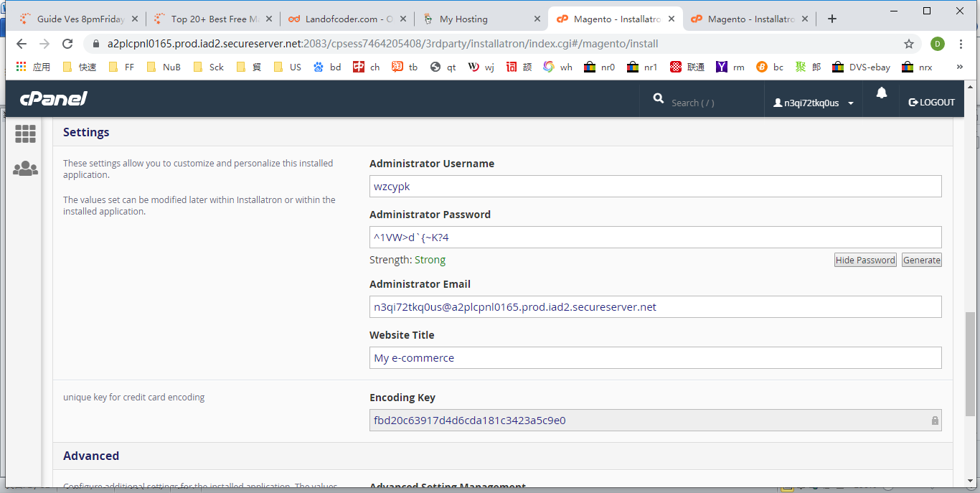Open Chrome three-dot menu
Viewport: 980px width, 493px height.
tap(961, 44)
